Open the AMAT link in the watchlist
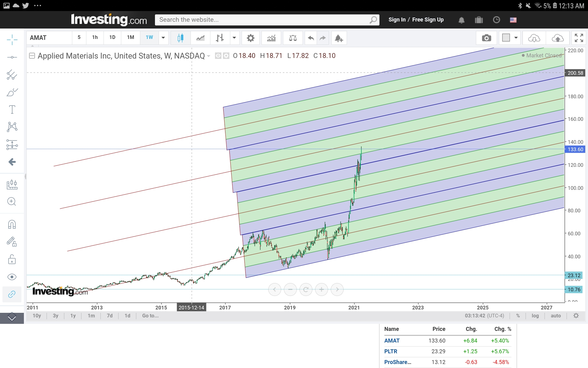Image resolution: width=588 pixels, height=368 pixels. [x=392, y=341]
